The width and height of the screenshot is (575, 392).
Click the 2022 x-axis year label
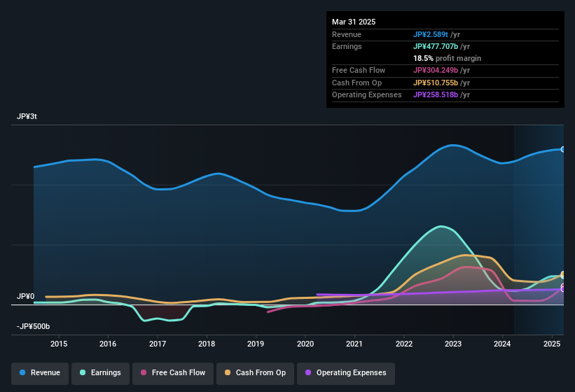tap(403, 344)
